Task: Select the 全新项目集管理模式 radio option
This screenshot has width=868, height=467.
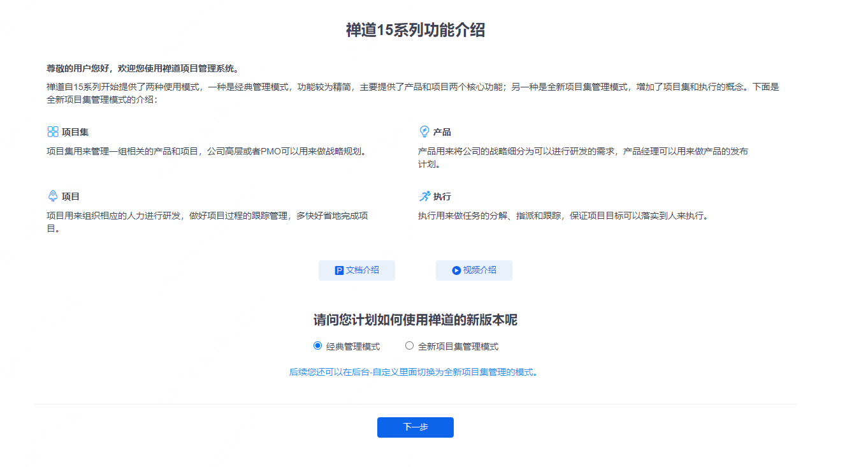Action: tap(409, 346)
